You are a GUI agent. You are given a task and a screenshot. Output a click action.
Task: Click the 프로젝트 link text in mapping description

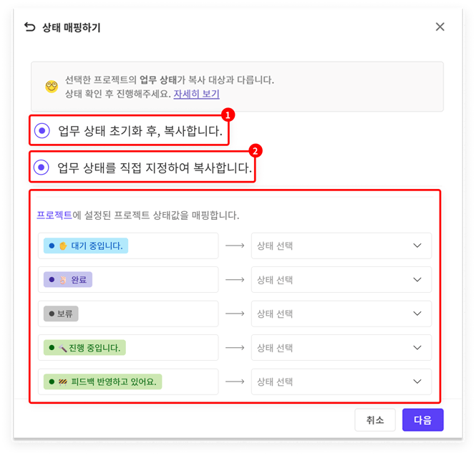(54, 215)
